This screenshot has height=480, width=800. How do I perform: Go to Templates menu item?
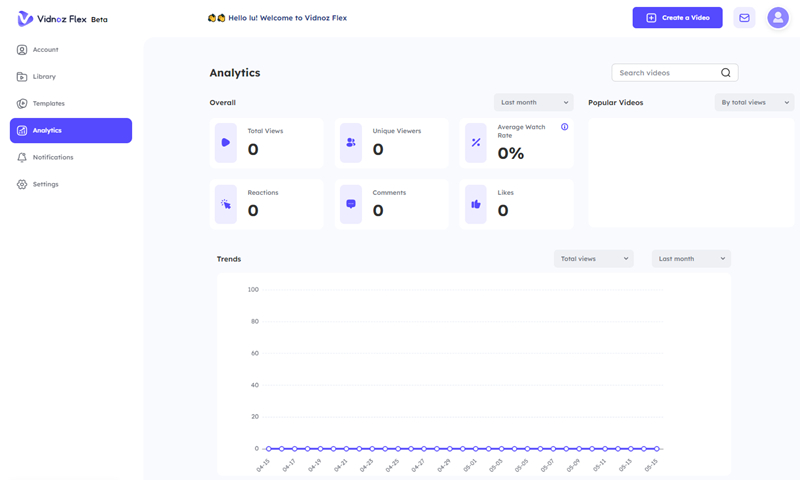[71, 104]
